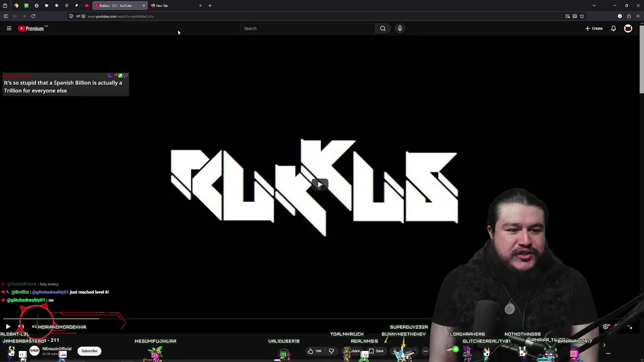This screenshot has height=362, width=644.
Task: Like the video with thumbs up
Action: (x=314, y=351)
